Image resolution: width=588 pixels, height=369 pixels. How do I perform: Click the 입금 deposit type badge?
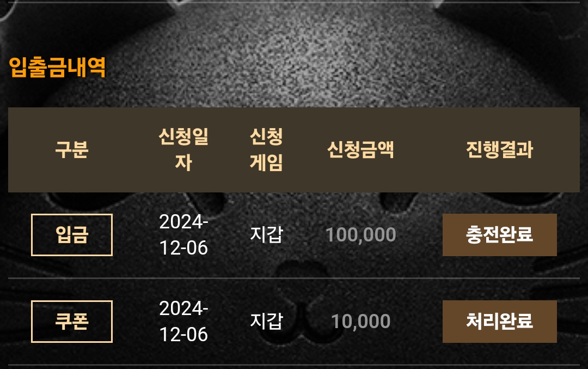[72, 235]
